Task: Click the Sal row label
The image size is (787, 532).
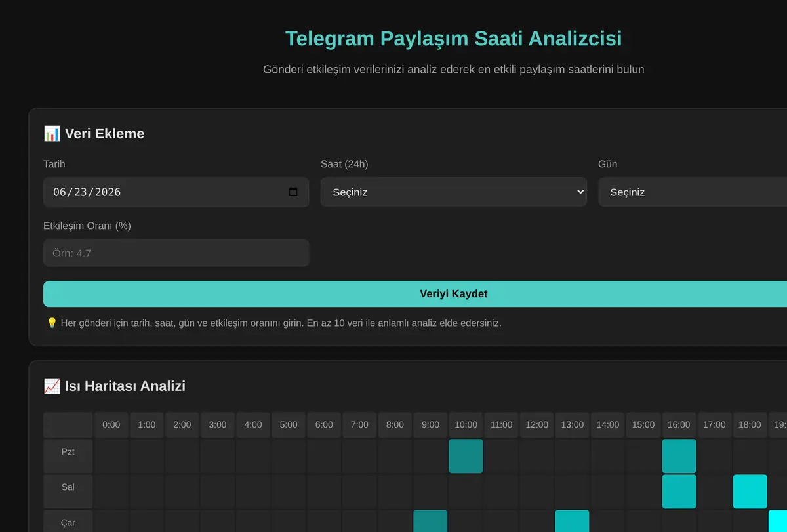Action: pos(68,491)
